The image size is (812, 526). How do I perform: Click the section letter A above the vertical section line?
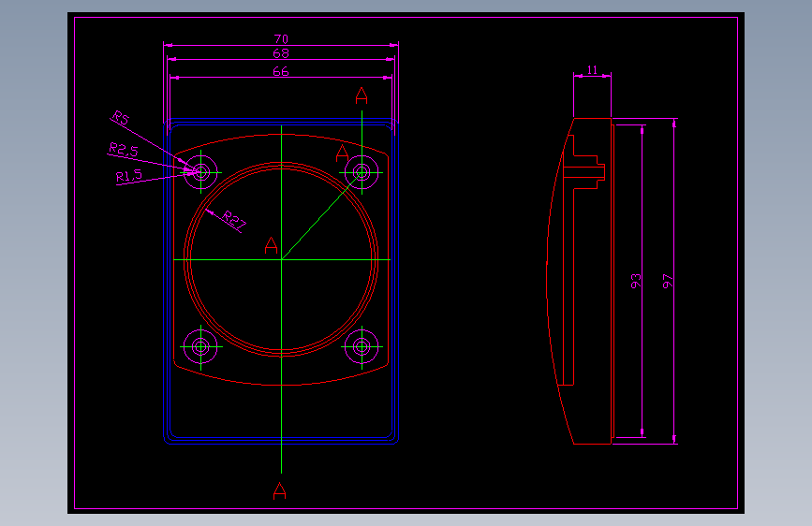(x=362, y=95)
